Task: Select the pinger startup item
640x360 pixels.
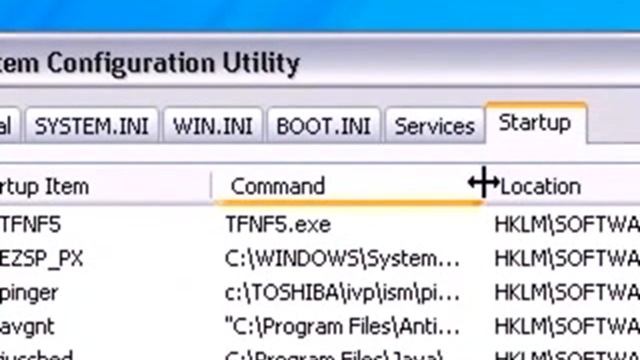Action: tap(29, 293)
